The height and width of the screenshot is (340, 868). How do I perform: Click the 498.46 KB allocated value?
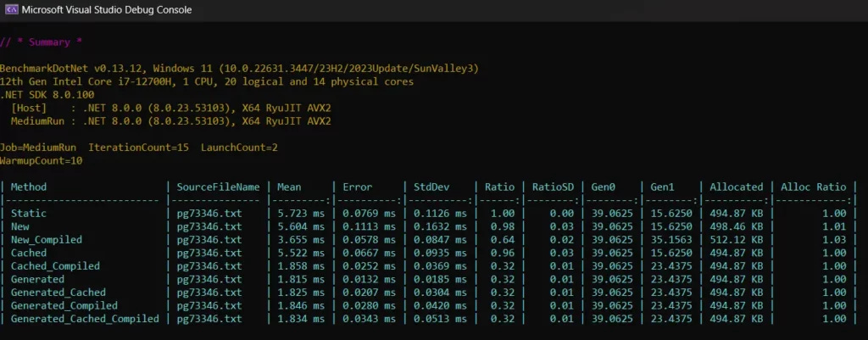point(737,226)
